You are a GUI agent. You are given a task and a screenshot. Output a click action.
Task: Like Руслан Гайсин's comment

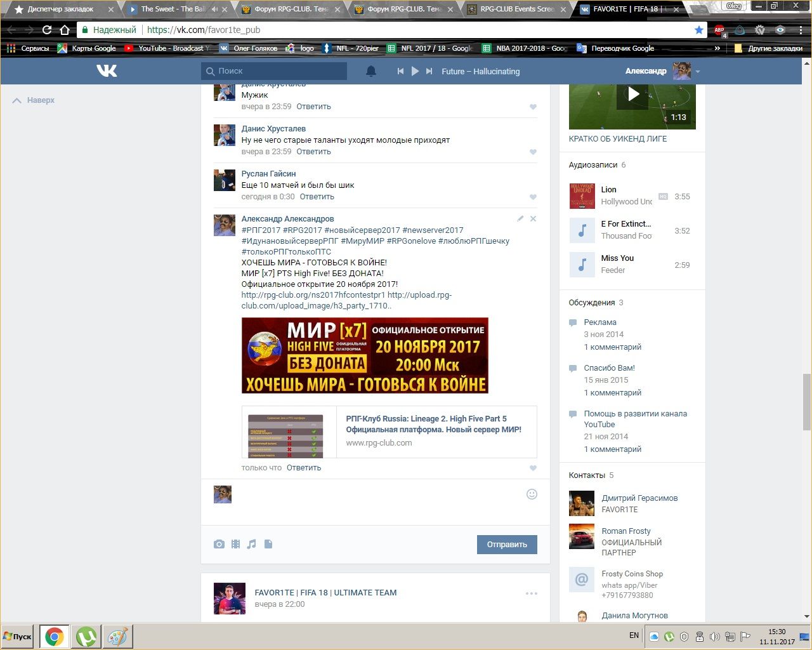533,197
